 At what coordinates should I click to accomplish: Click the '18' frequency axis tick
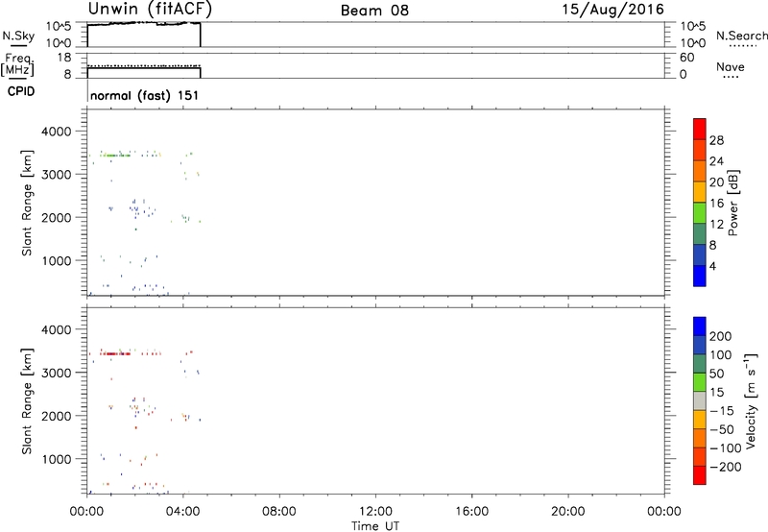click(63, 58)
